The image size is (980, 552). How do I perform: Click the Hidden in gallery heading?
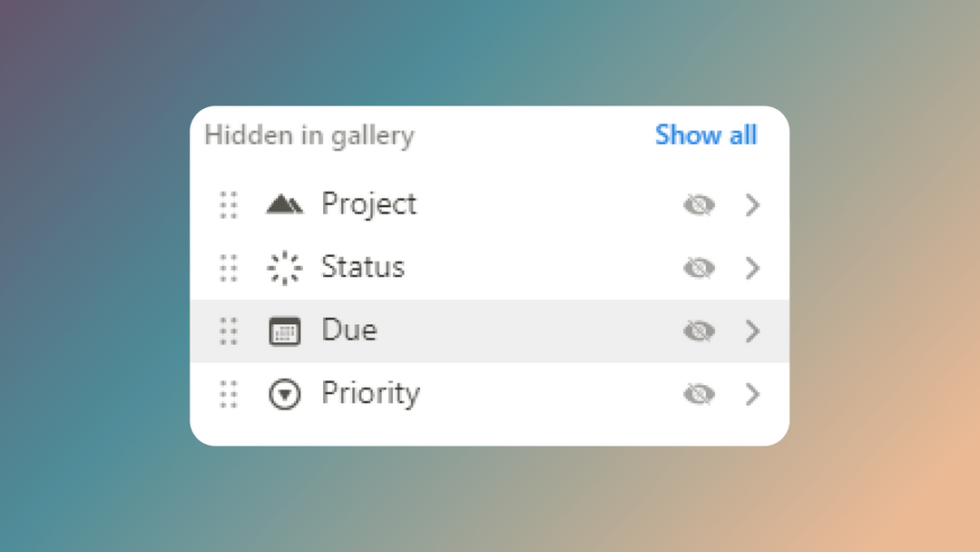(309, 135)
